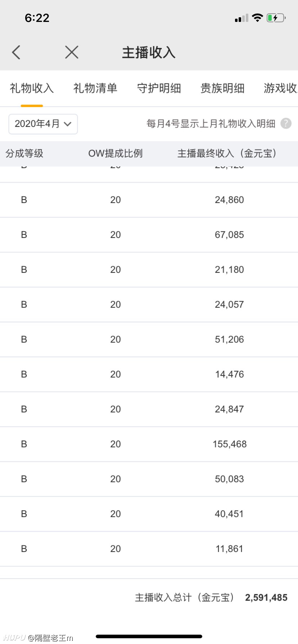Click the OW提成比例 column header
This screenshot has height=644, width=298.
pos(116,153)
